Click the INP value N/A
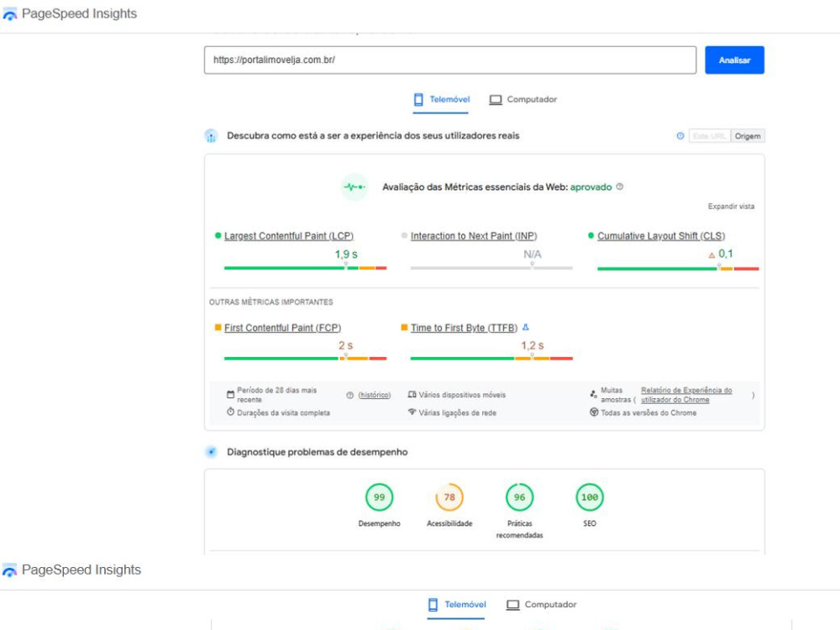This screenshot has width=840, height=630. [x=533, y=255]
